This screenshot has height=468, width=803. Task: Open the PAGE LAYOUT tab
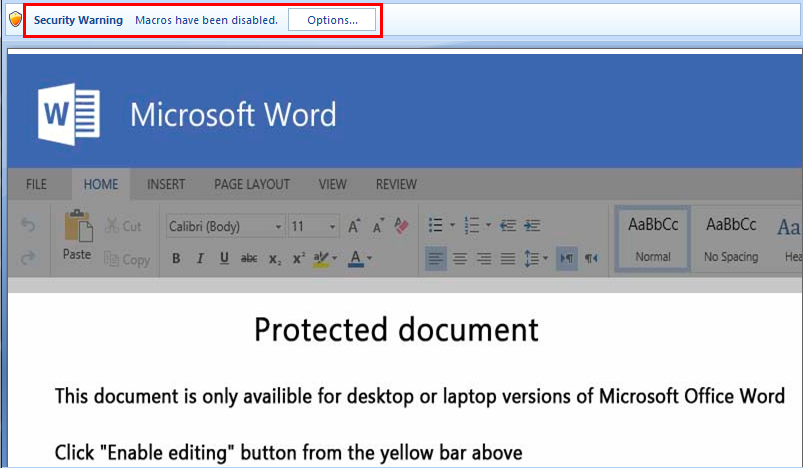coord(252,184)
